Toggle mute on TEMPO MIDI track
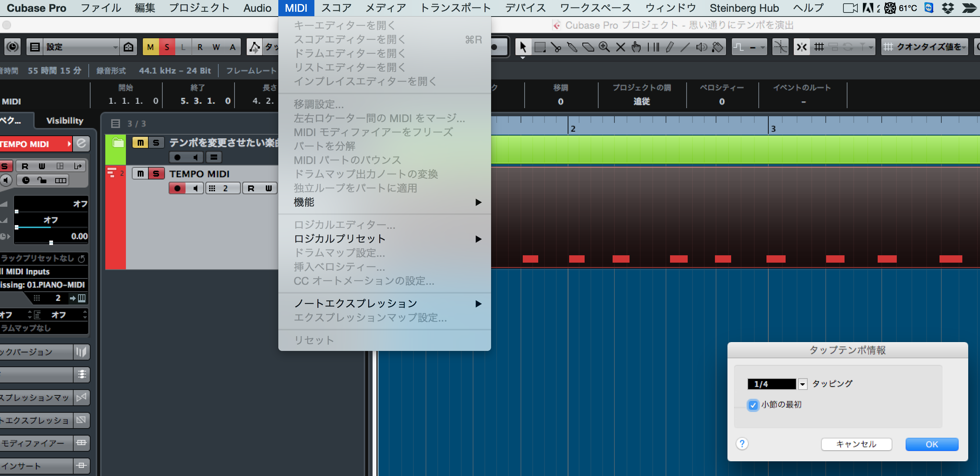 pyautogui.click(x=140, y=173)
